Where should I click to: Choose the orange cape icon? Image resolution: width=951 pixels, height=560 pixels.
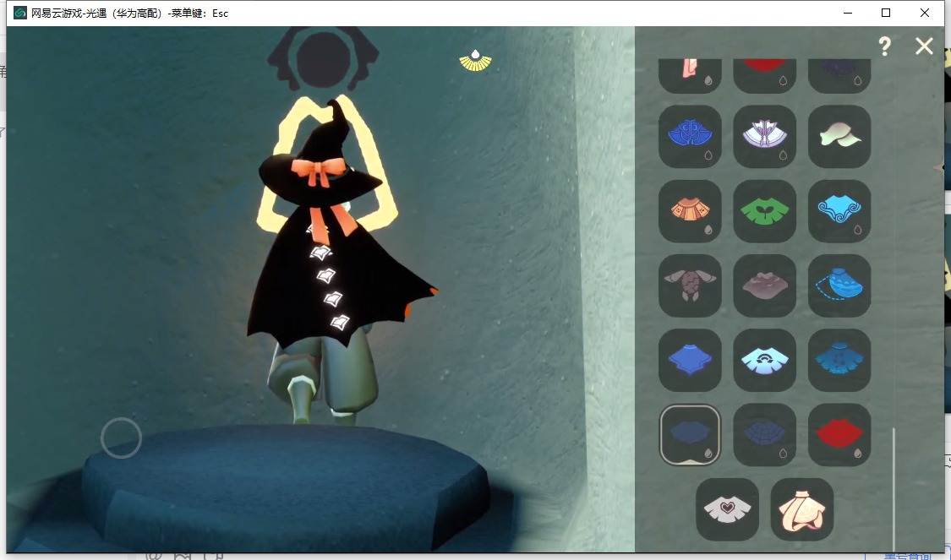click(x=690, y=211)
